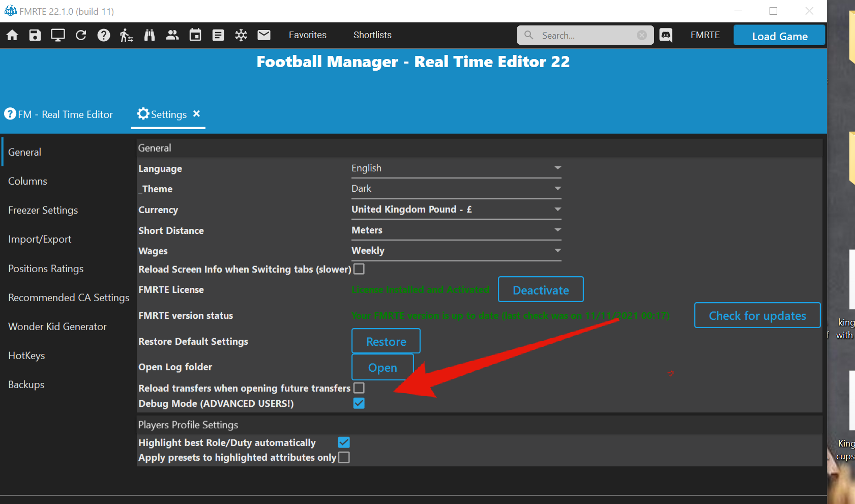Click in the Search field

pyautogui.click(x=585, y=35)
